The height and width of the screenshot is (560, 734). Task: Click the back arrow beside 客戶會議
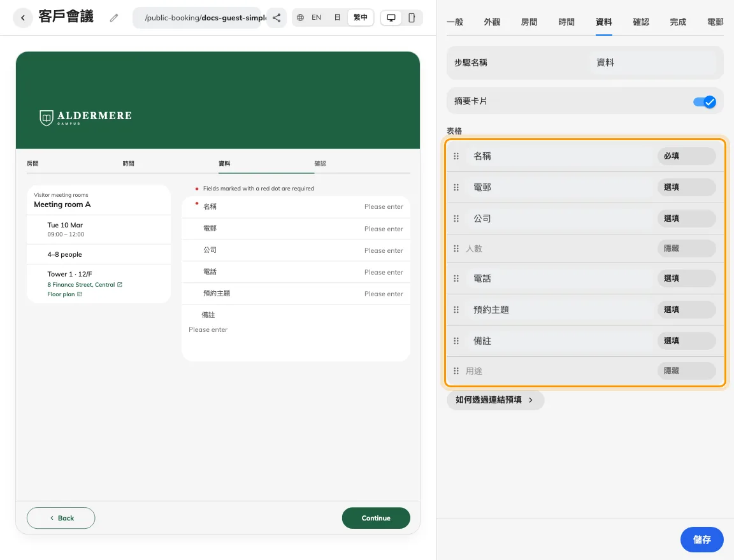click(x=22, y=18)
